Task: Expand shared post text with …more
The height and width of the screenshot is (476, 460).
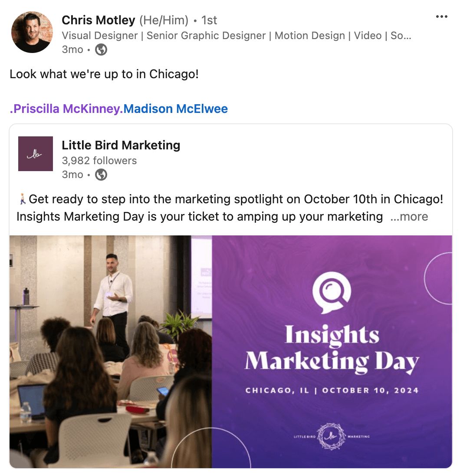Action: pyautogui.click(x=409, y=217)
